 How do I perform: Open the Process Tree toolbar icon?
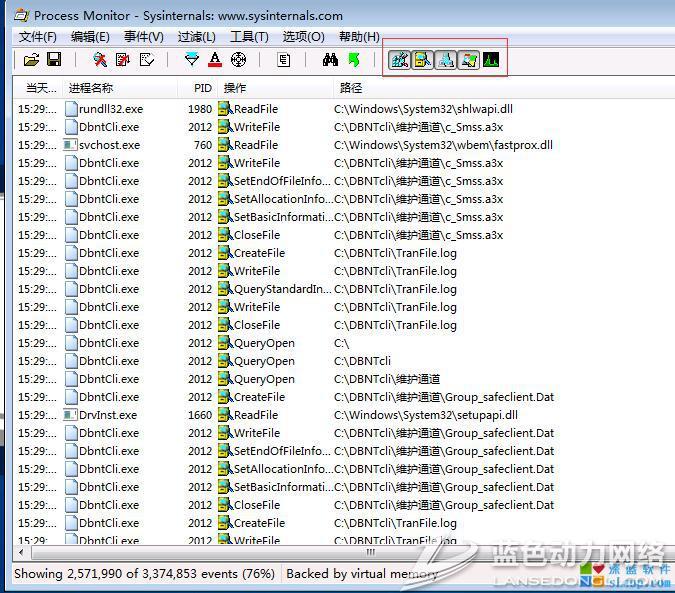(284, 60)
